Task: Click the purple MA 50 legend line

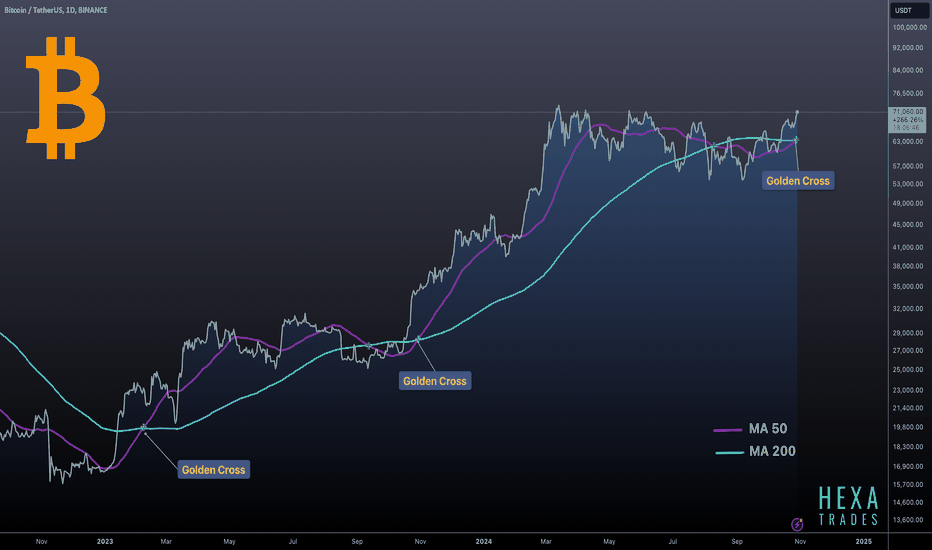Action: click(728, 429)
